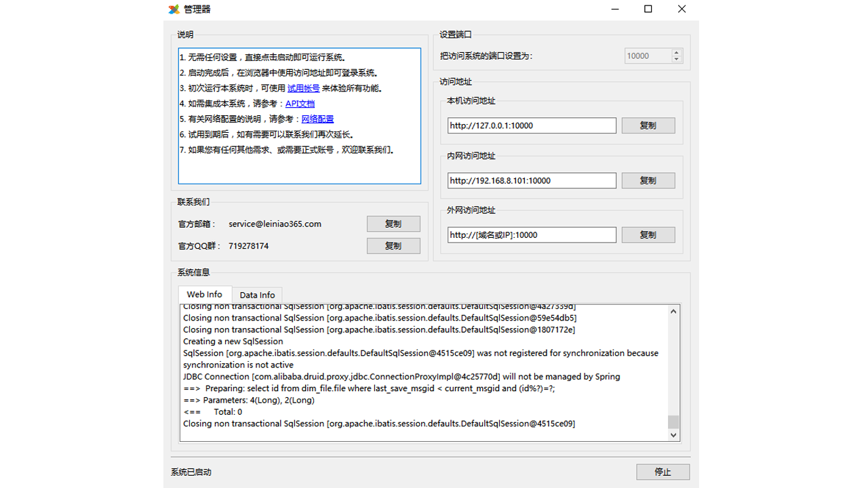Click the port number field showing 10000

click(647, 56)
